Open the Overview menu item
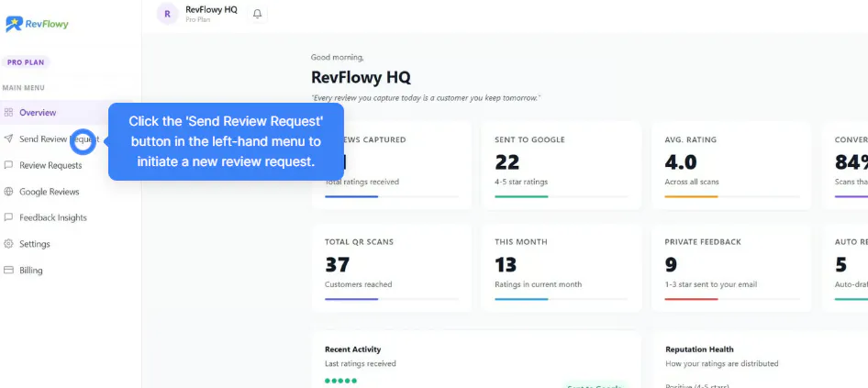Screen dimensions: 868x388 point(71,112)
